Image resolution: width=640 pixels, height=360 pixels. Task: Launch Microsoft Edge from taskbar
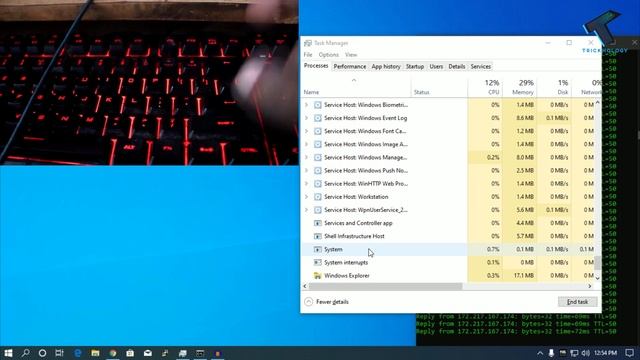[x=78, y=353]
